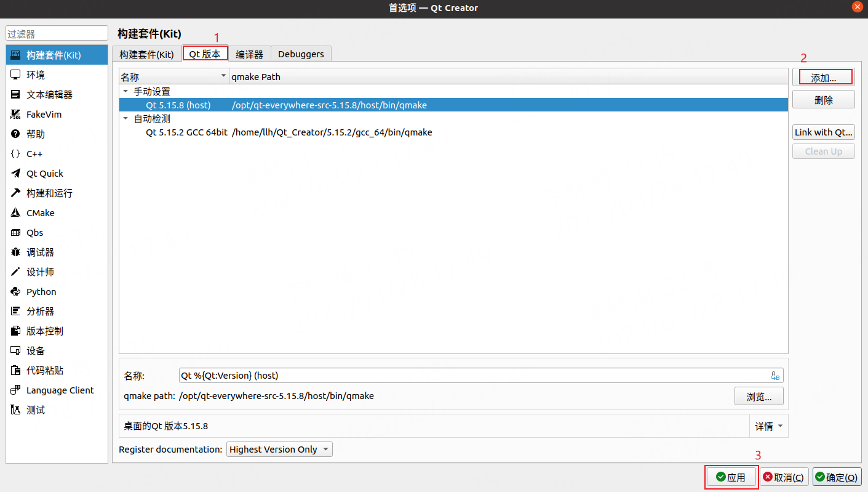Image resolution: width=868 pixels, height=492 pixels.
Task: Open the Qt Quick paper-plane icon
Action: click(16, 174)
